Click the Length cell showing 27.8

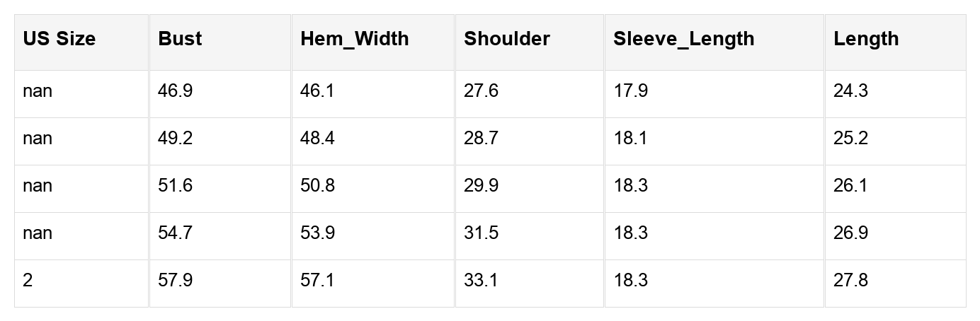pyautogui.click(x=850, y=281)
